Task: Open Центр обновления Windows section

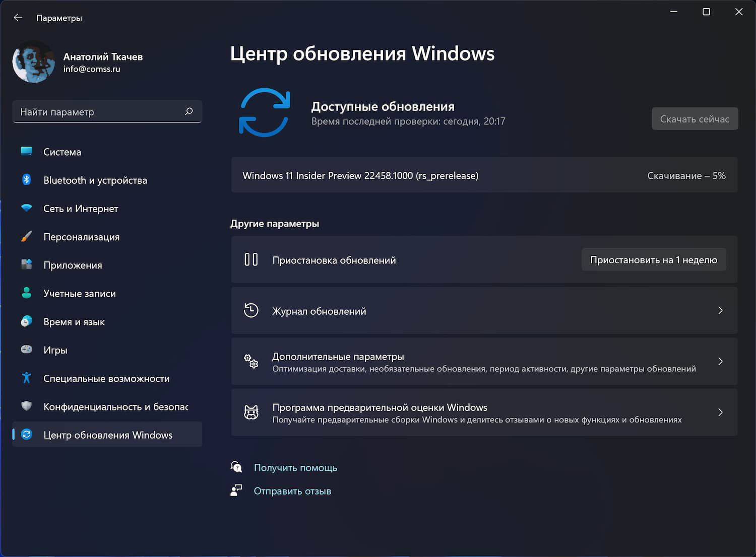Action: point(108,434)
